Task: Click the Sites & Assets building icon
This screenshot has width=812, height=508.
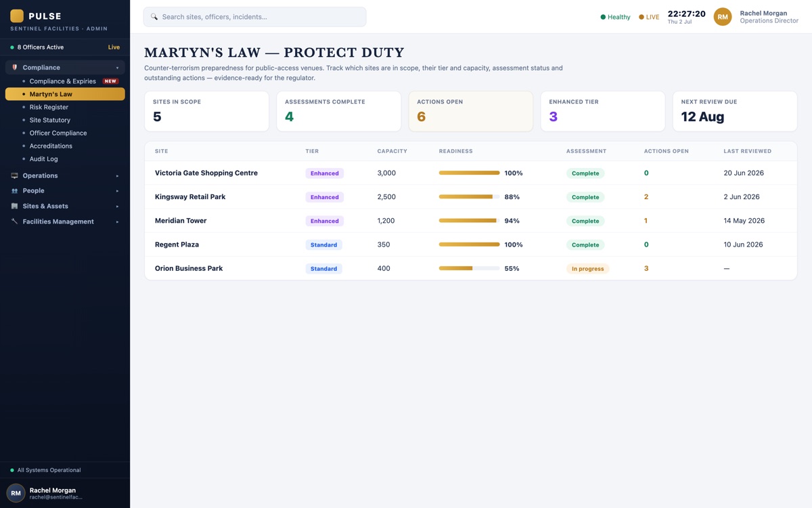Action: click(15, 206)
